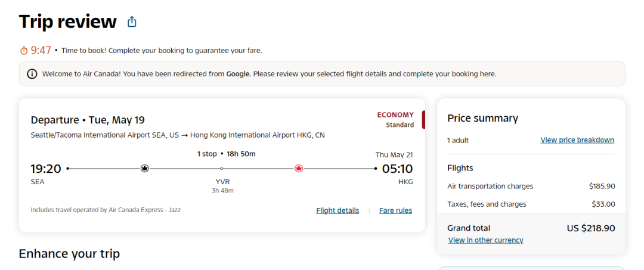Open the Flight details link

[338, 210]
